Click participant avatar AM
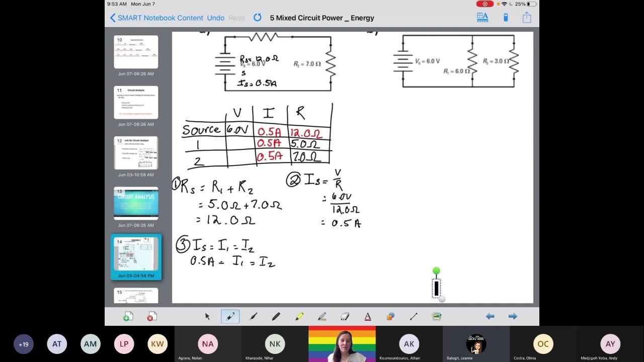This screenshot has height=362, width=644. pyautogui.click(x=91, y=344)
